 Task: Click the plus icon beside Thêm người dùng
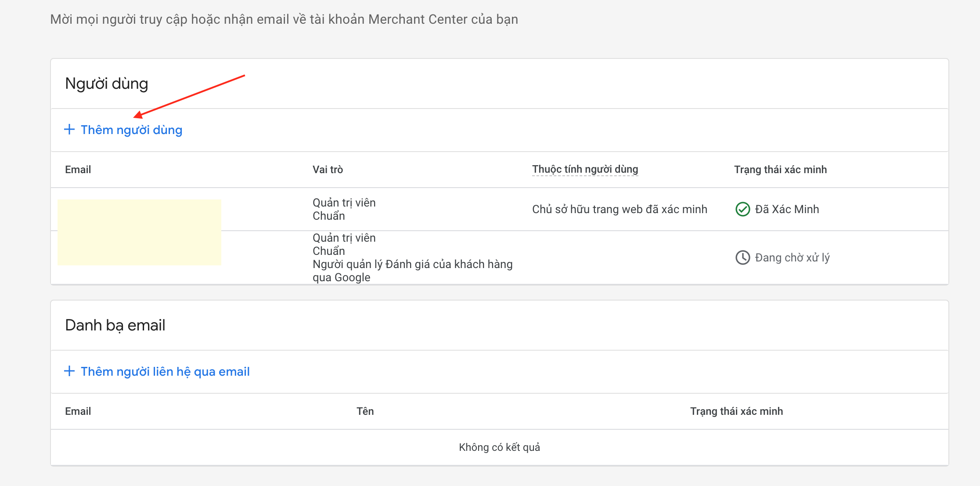pos(69,130)
